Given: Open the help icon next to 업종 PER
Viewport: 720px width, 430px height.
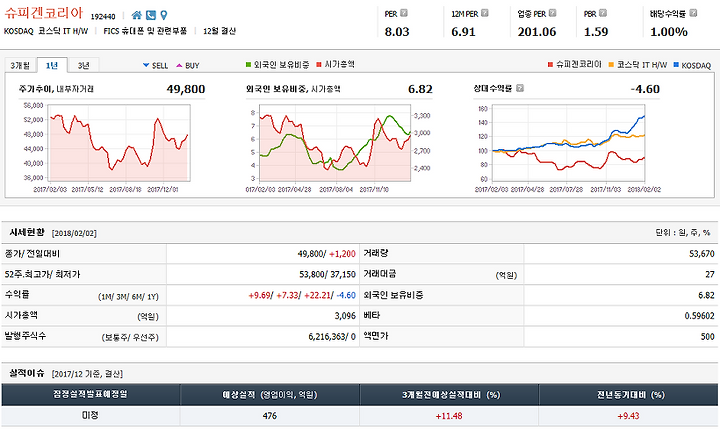Looking at the screenshot, I should pyautogui.click(x=552, y=13).
